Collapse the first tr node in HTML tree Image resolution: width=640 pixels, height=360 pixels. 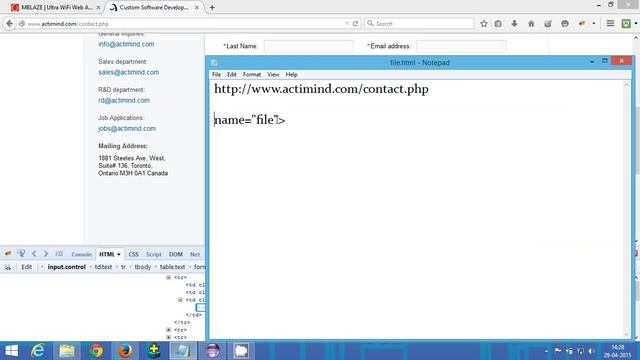tap(169, 278)
